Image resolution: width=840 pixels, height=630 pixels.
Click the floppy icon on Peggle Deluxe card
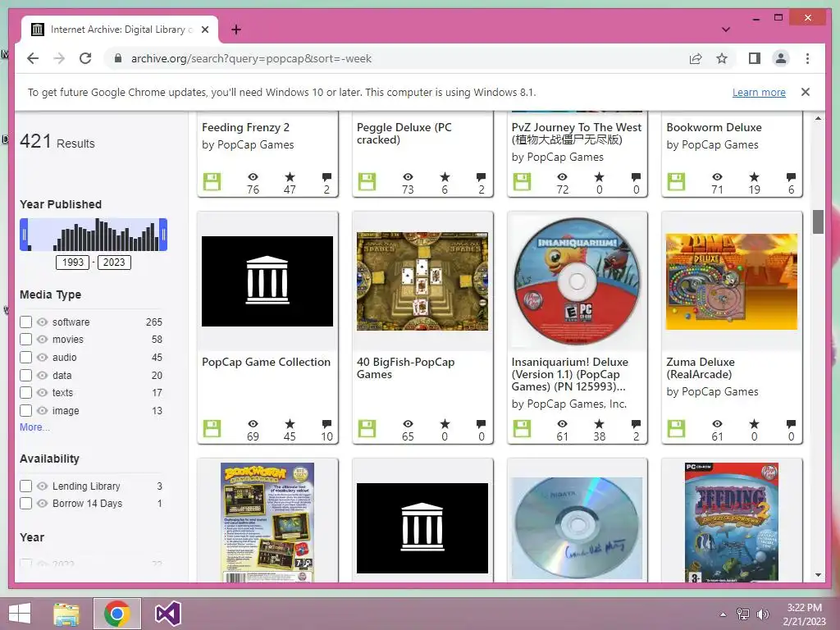(367, 181)
